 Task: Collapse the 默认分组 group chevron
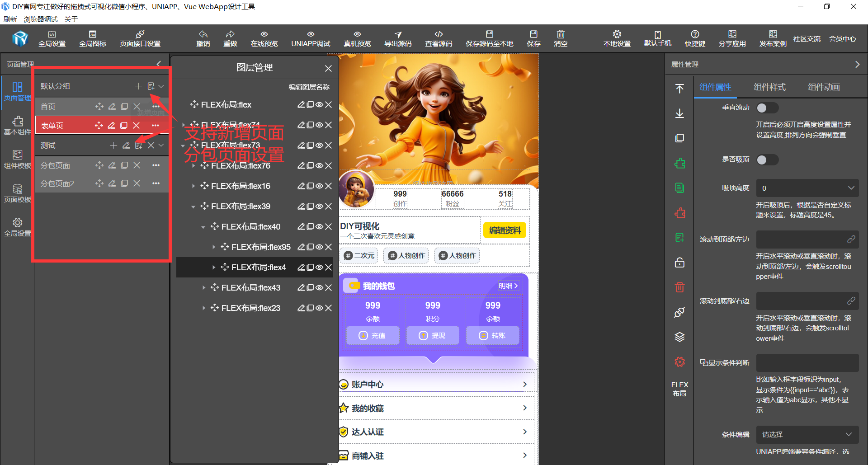click(161, 86)
